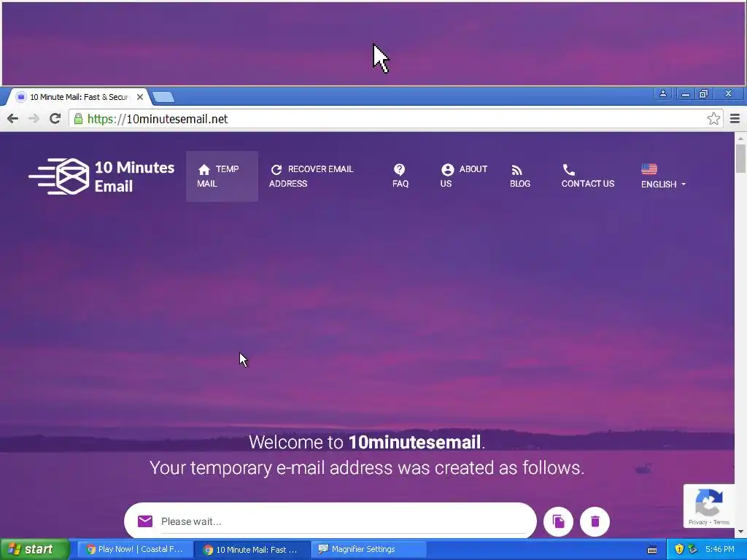Click the green padlock security icon

tap(78, 119)
